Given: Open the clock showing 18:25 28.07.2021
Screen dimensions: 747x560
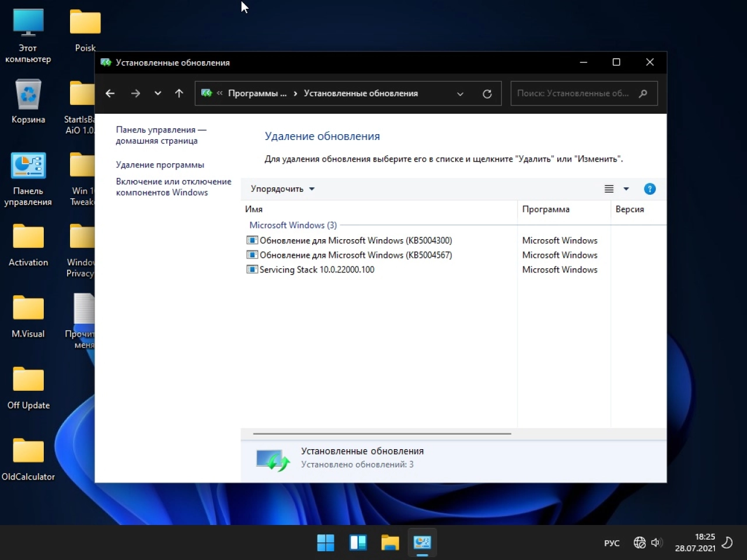Looking at the screenshot, I should [x=695, y=542].
